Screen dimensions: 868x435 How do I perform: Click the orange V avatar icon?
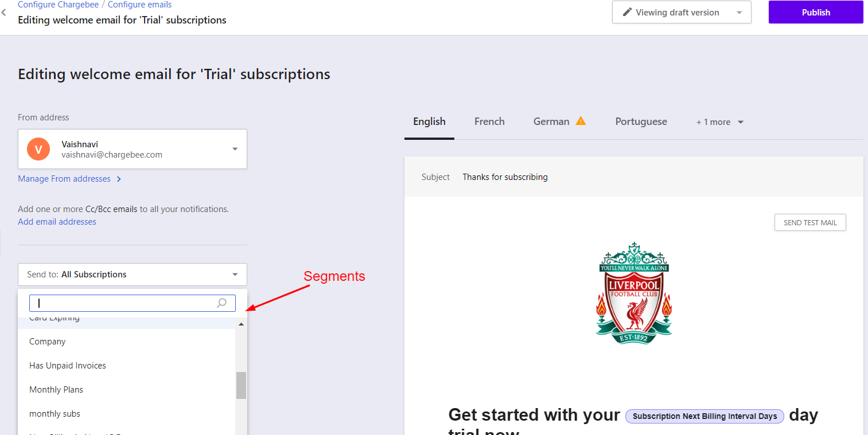pyautogui.click(x=38, y=150)
